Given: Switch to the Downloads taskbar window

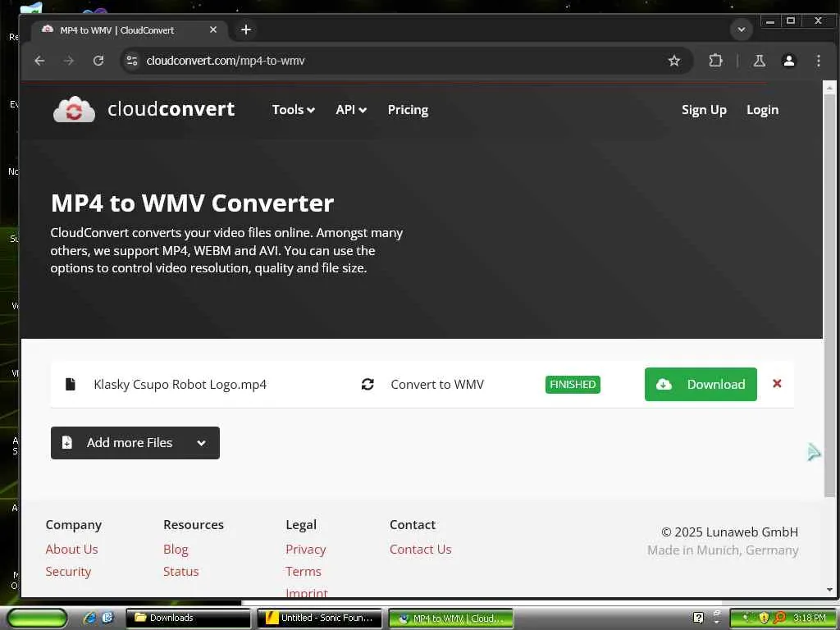Looking at the screenshot, I should 188,618.
